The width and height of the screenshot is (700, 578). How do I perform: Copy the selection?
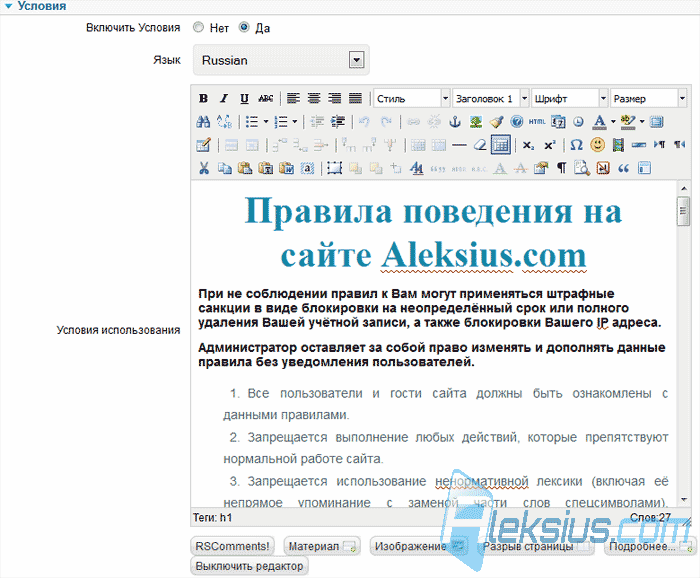pyautogui.click(x=225, y=168)
